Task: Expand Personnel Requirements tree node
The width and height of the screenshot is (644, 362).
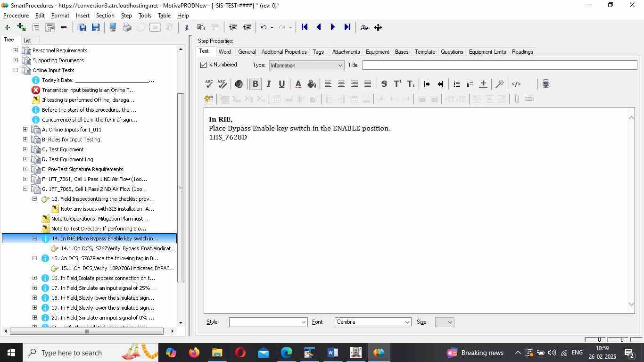Action: 16,50
